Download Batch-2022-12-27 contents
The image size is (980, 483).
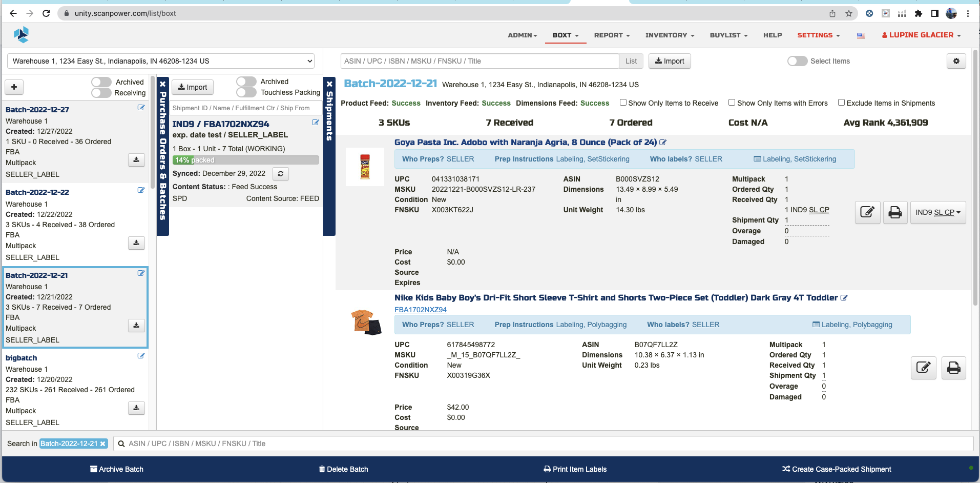tap(136, 160)
